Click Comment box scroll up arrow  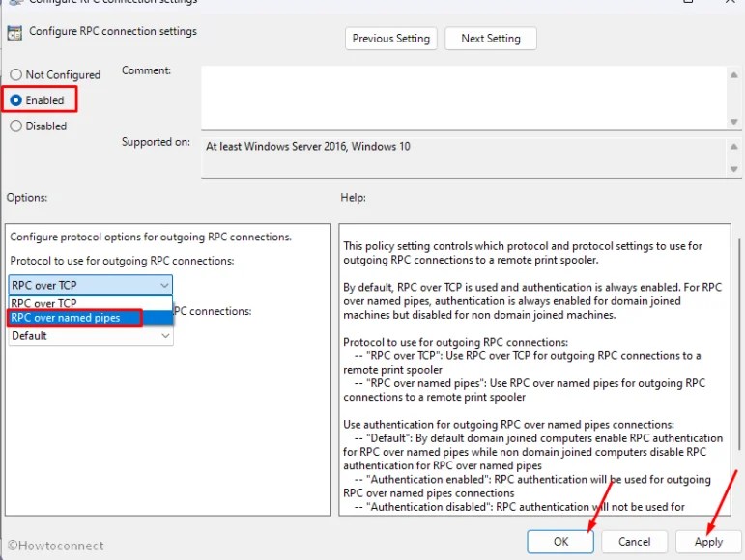click(733, 75)
